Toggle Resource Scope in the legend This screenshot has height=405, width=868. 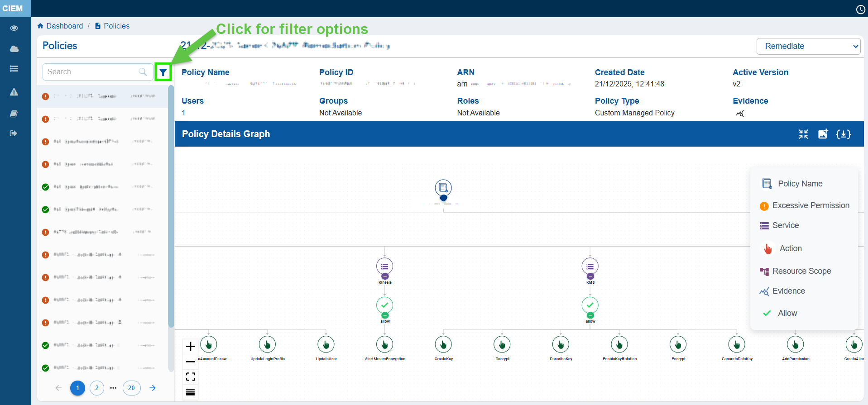click(795, 271)
